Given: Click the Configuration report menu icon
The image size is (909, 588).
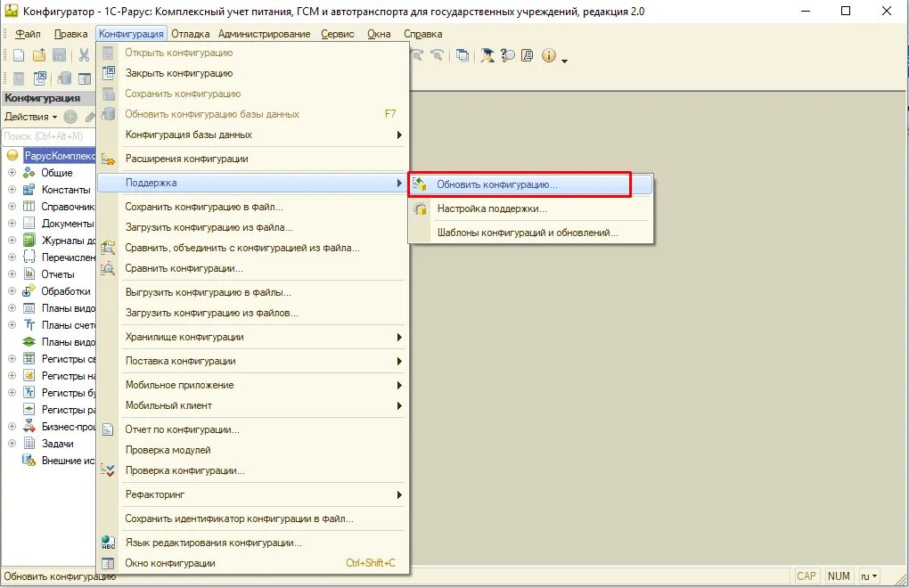Looking at the screenshot, I should click(x=108, y=429).
